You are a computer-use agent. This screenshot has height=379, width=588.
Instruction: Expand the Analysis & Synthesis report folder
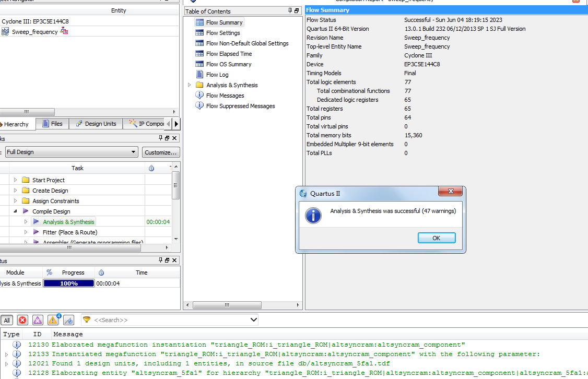click(190, 85)
